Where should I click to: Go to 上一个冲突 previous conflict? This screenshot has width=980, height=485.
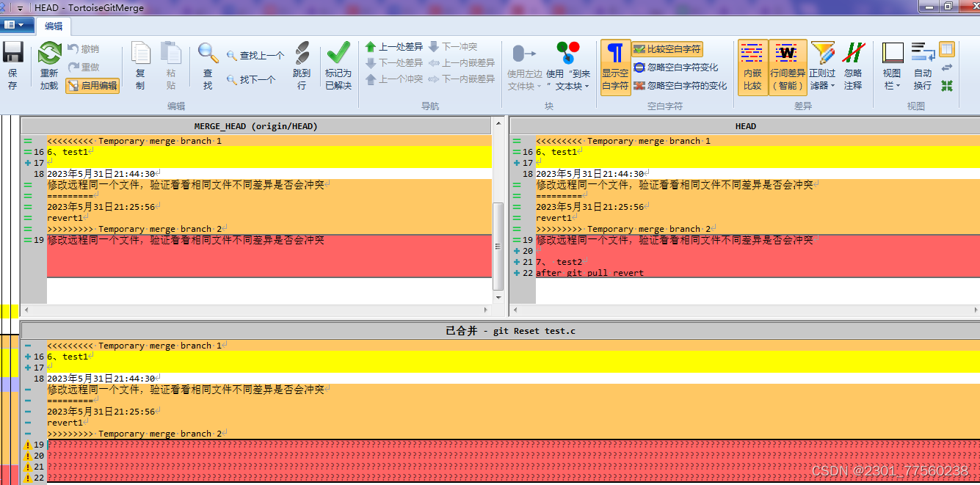click(x=394, y=79)
